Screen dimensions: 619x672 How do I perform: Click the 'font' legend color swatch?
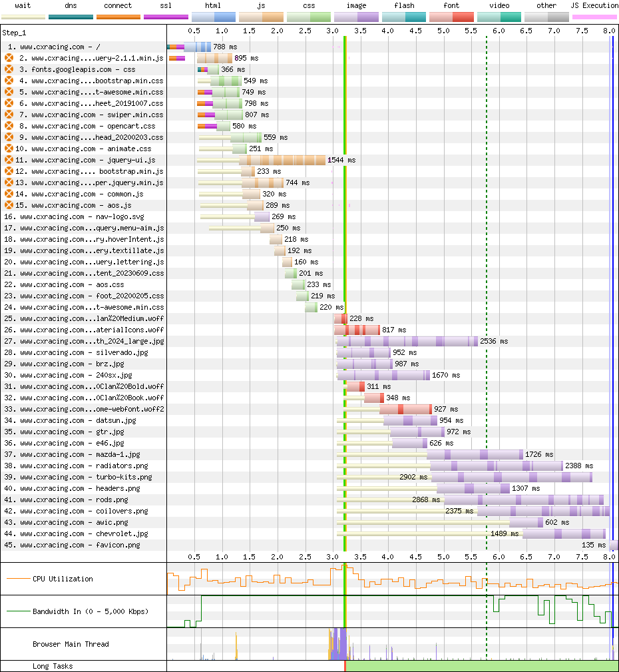coord(451,17)
